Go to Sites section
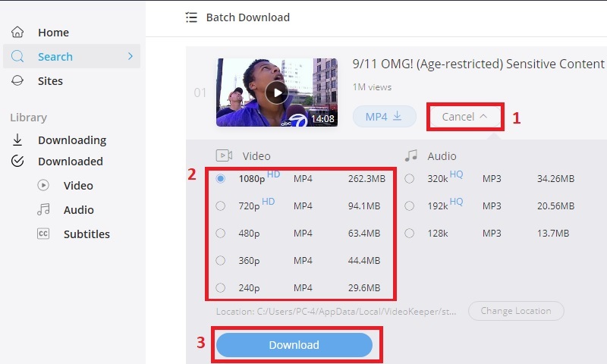The height and width of the screenshot is (364, 607). click(x=50, y=81)
